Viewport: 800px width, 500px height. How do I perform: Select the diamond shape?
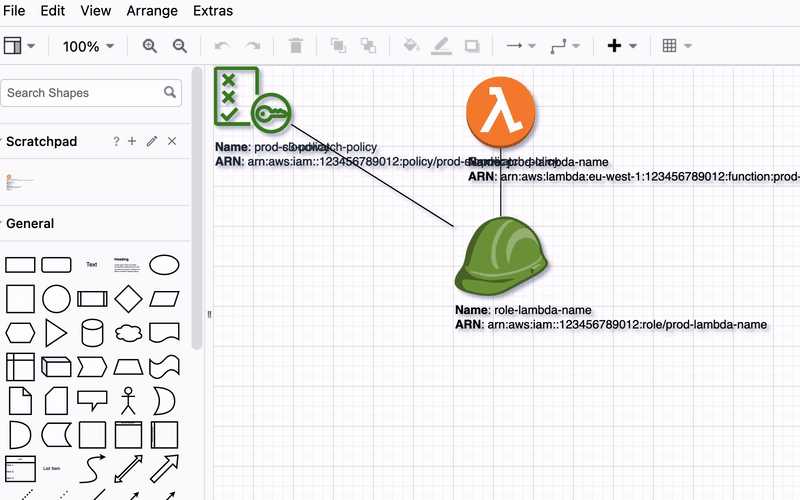click(x=129, y=299)
